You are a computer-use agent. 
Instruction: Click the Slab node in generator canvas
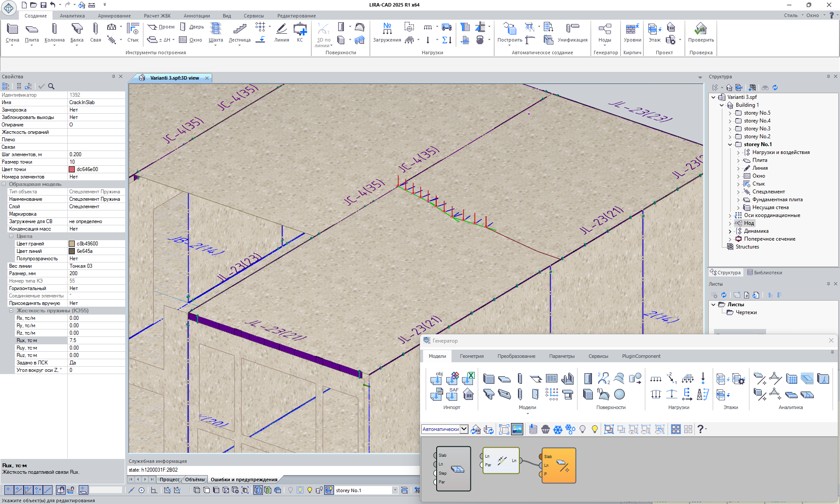point(453,469)
